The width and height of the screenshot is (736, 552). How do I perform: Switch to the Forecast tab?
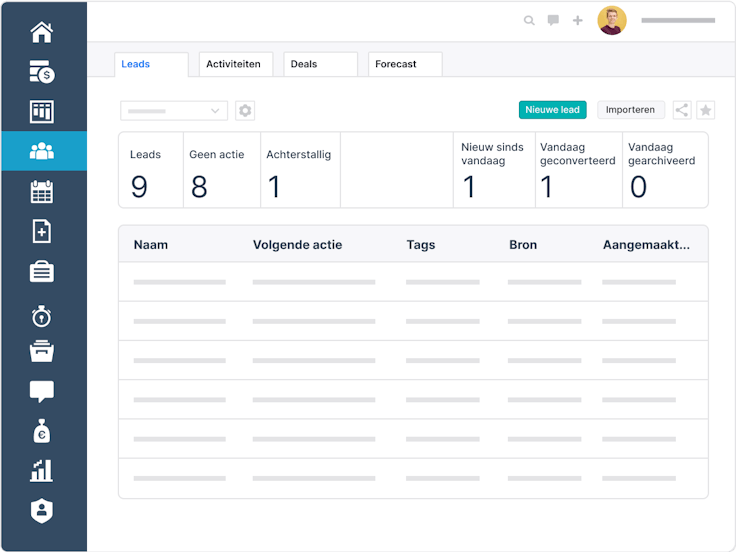396,64
